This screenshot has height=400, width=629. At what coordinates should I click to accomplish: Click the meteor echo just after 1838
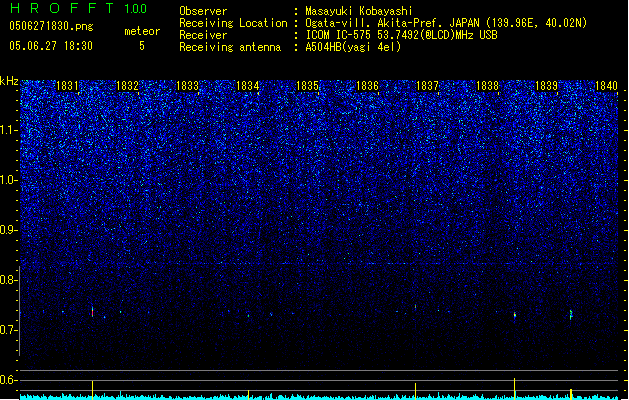515,315
